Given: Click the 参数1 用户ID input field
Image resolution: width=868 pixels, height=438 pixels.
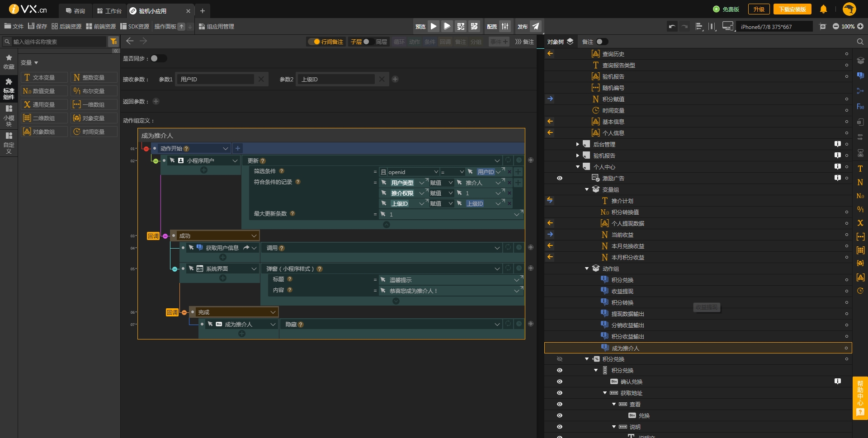Looking at the screenshot, I should pyautogui.click(x=215, y=79).
